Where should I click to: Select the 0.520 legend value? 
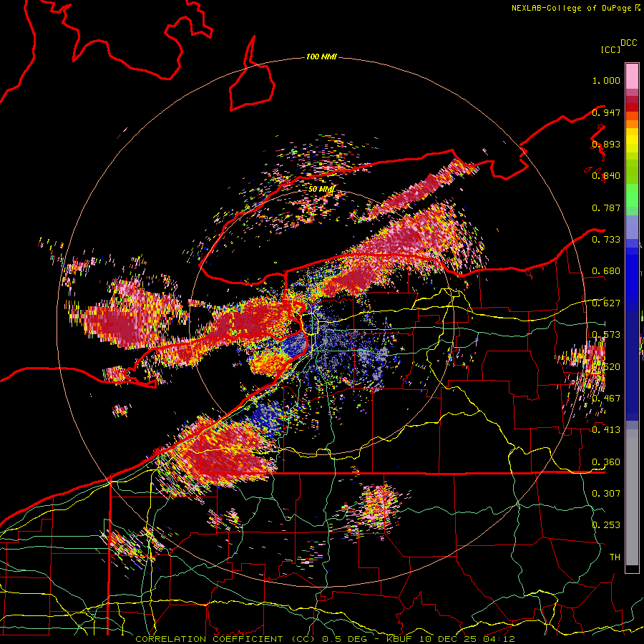pyautogui.click(x=606, y=366)
